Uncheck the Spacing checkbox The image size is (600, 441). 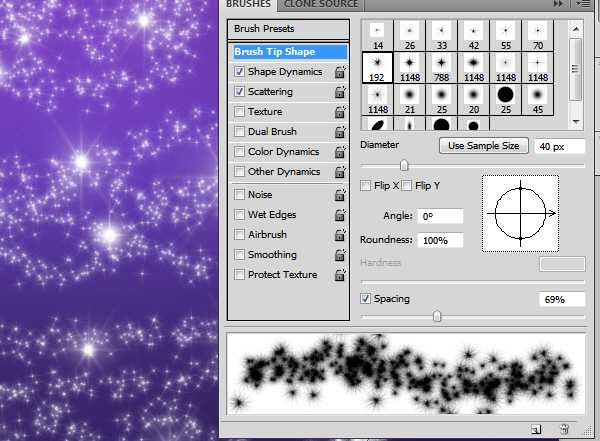pyautogui.click(x=366, y=299)
